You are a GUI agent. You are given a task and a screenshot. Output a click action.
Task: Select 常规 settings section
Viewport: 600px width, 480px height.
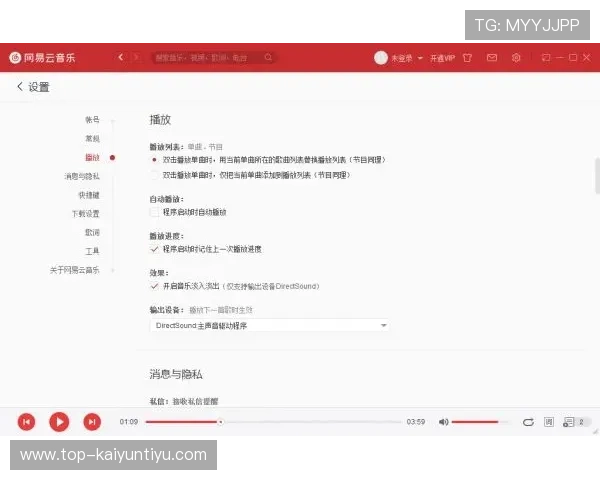click(x=92, y=139)
